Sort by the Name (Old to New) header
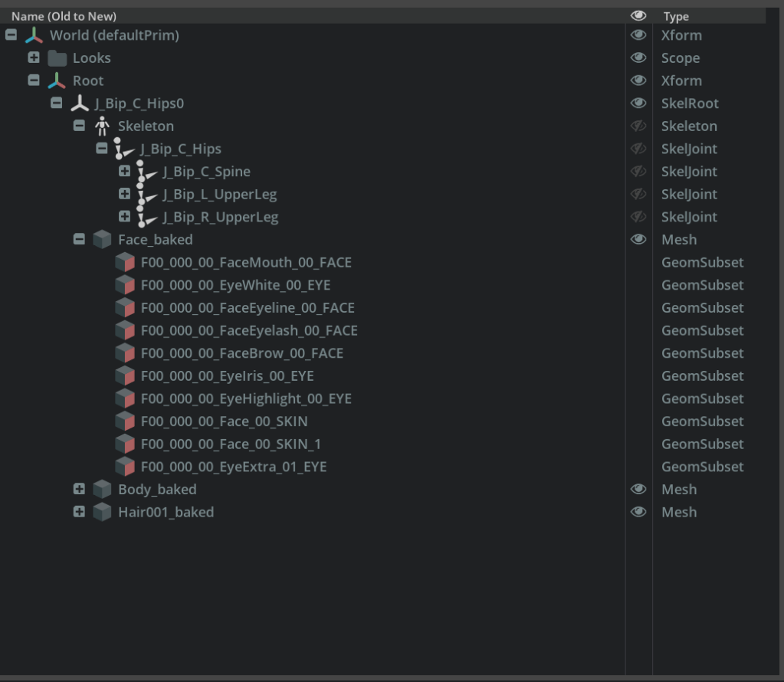Image resolution: width=784 pixels, height=682 pixels. (63, 16)
